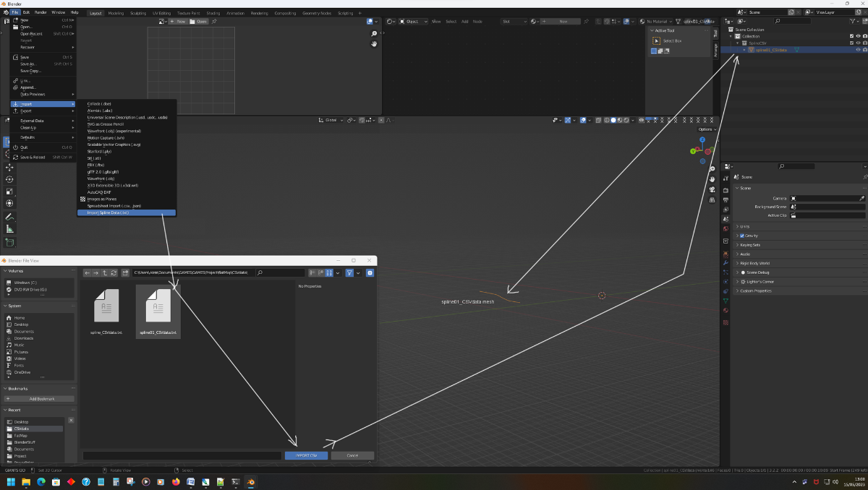Image resolution: width=868 pixels, height=490 pixels.
Task: Hide spline01_CSVdata object with eye icon
Action: tap(859, 50)
